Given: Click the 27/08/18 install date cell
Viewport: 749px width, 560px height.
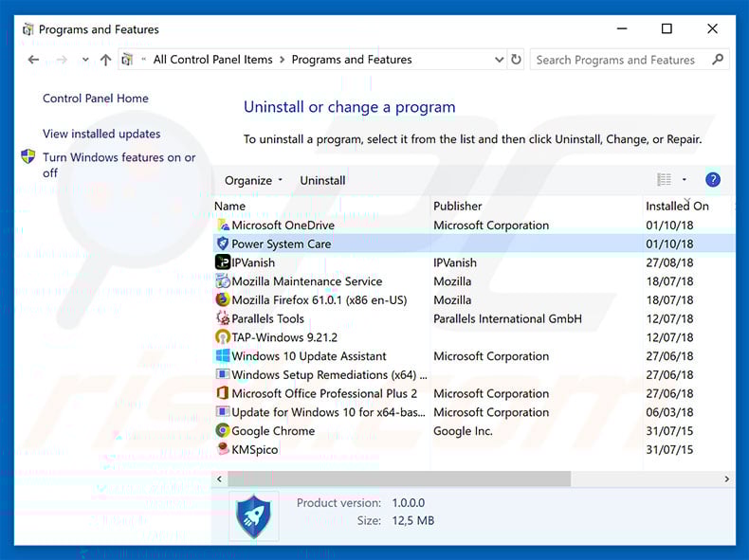Looking at the screenshot, I should 669,262.
